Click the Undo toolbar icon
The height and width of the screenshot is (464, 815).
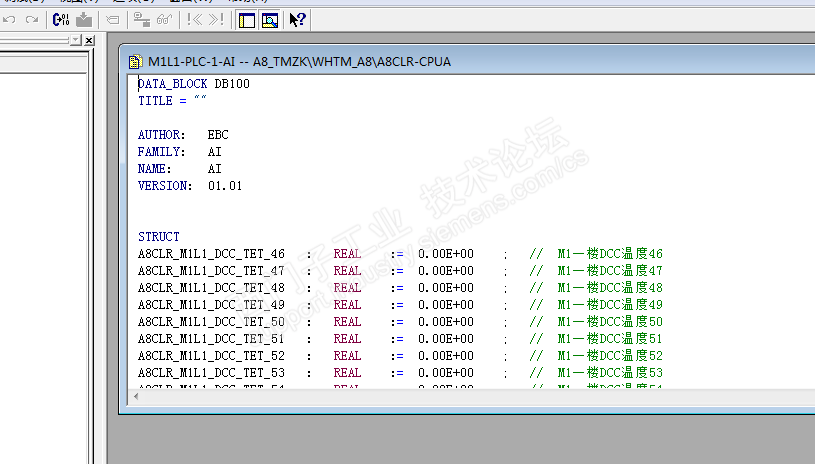click(x=9, y=20)
